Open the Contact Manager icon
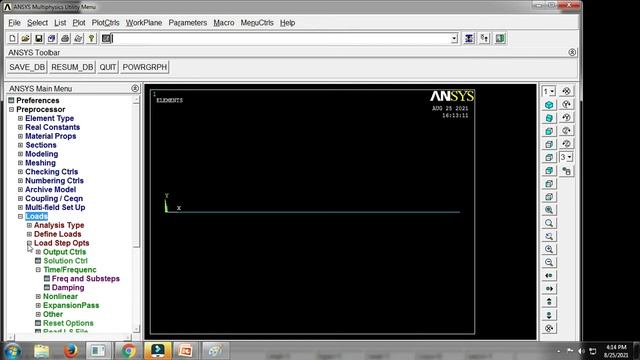Image resolution: width=640 pixels, height=360 pixels. tap(500, 38)
